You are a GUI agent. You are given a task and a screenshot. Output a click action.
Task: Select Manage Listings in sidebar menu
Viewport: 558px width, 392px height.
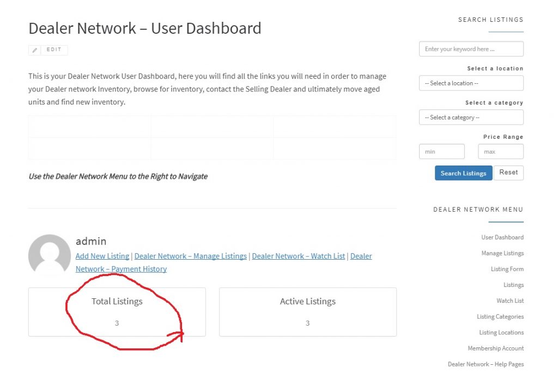click(502, 253)
